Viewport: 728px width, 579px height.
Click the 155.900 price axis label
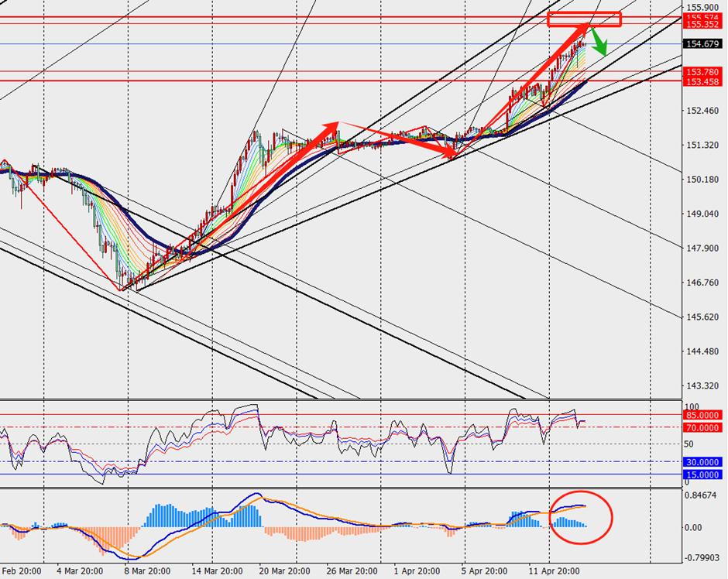click(x=702, y=8)
